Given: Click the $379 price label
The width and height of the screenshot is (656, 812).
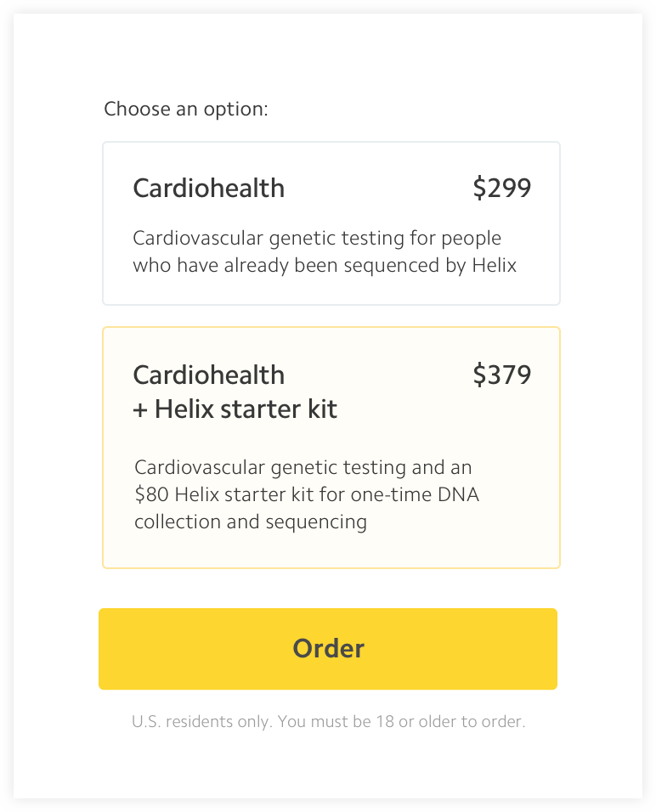Looking at the screenshot, I should [501, 375].
